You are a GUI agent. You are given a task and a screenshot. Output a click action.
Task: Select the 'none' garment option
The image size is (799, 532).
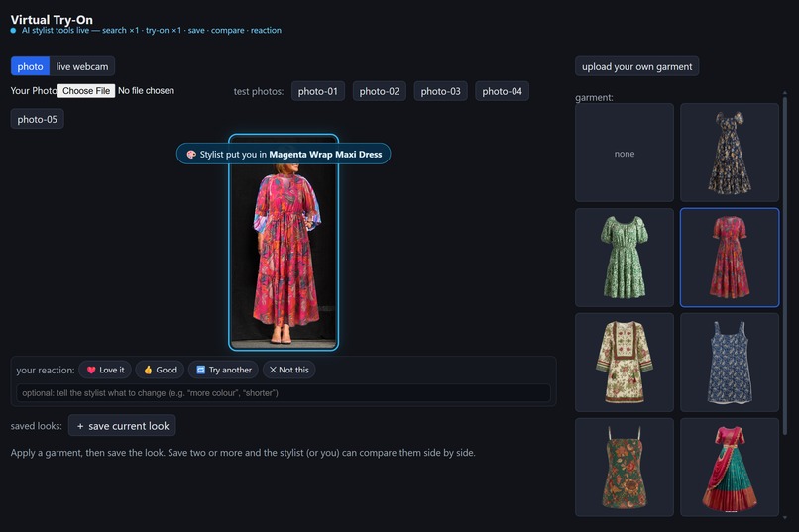pos(625,153)
